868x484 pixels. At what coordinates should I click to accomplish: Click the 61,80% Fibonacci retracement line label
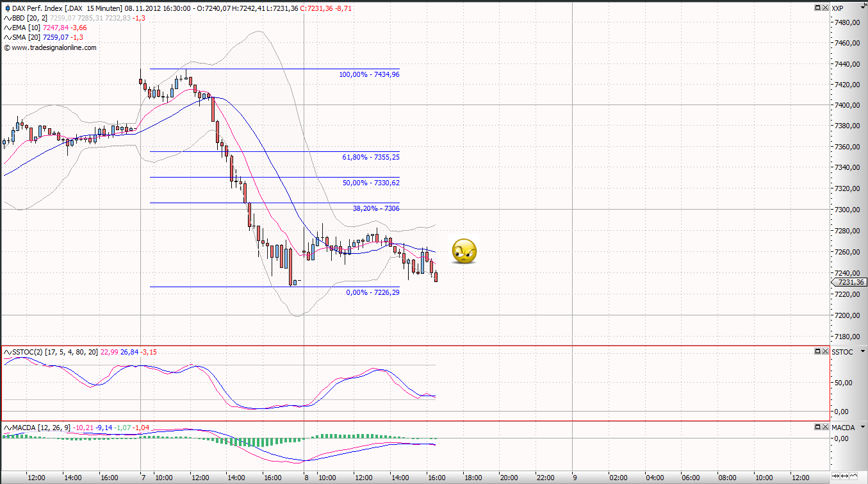[371, 157]
